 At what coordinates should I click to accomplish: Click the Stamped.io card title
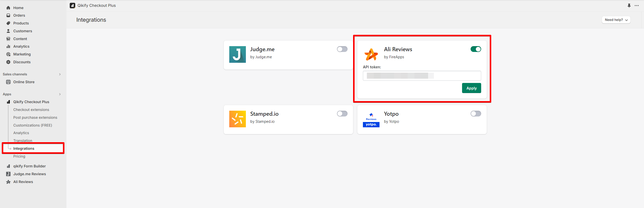tap(264, 114)
